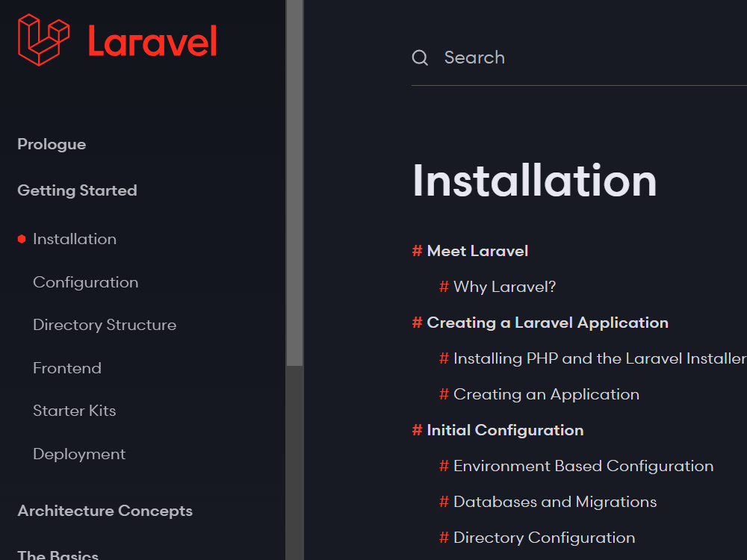Click the red hexagon marker beside Installation

[x=22, y=239]
